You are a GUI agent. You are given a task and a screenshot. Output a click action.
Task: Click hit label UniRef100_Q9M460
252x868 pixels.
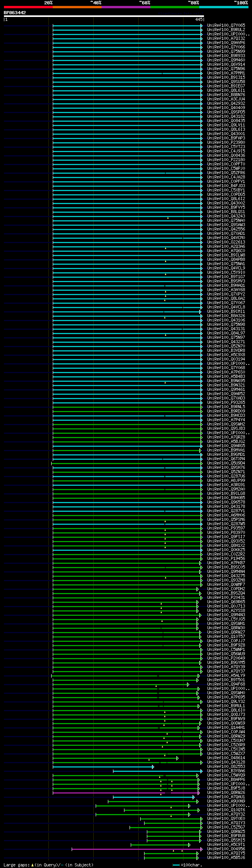coord(226,60)
